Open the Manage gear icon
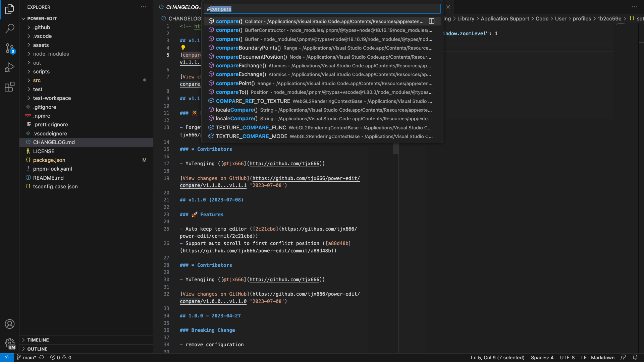Viewport: 644px width, 362px height. (x=10, y=344)
